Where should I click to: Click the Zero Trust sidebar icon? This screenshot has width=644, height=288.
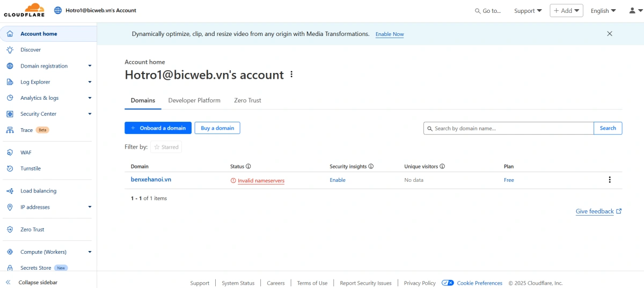(10, 230)
